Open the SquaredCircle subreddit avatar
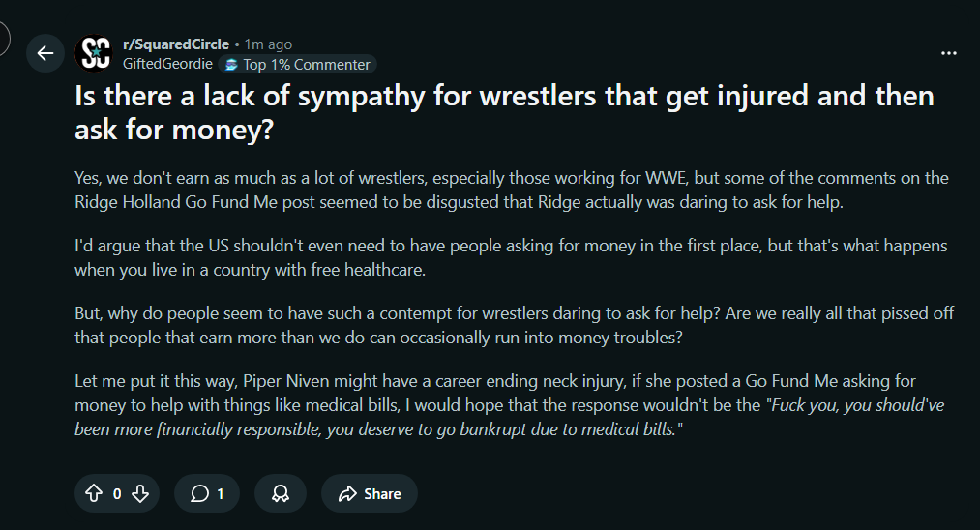Viewport: 980px width, 530px height. point(95,53)
